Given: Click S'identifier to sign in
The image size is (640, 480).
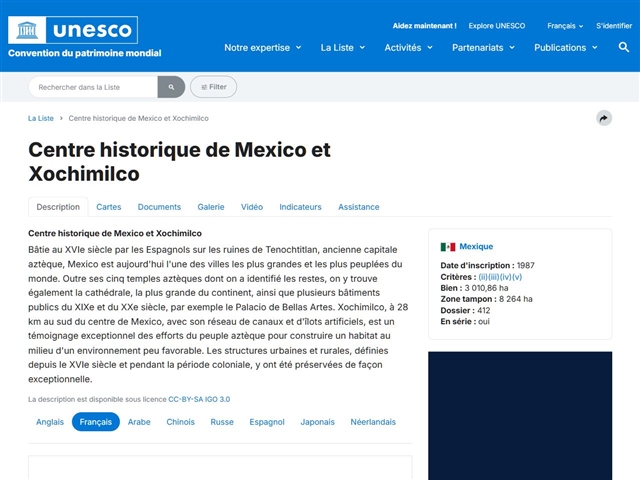Looking at the screenshot, I should [614, 26].
